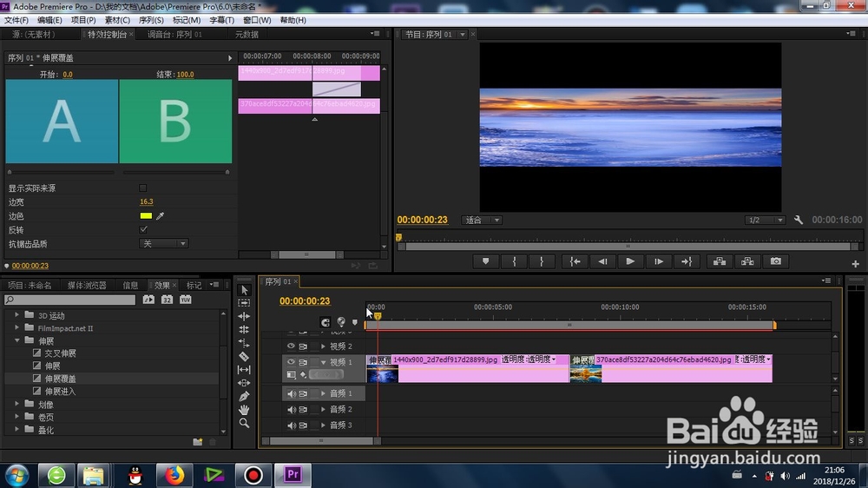The width and height of the screenshot is (868, 488).
Task: Select the Zoom tool
Action: point(244,423)
